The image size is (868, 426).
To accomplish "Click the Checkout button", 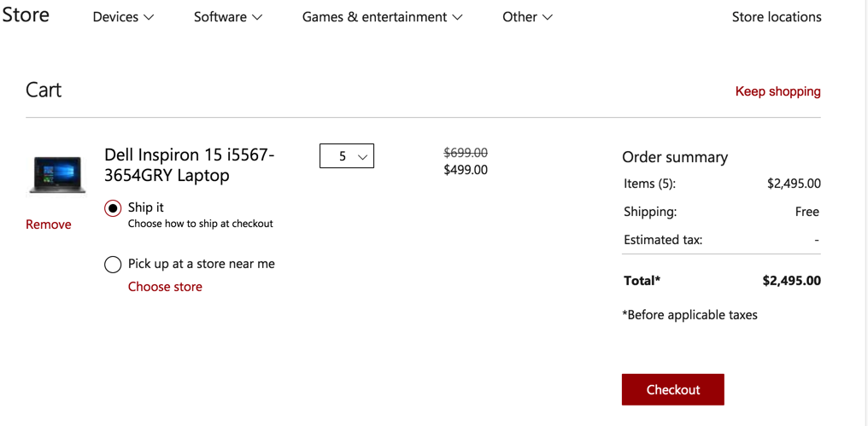I will coord(672,389).
